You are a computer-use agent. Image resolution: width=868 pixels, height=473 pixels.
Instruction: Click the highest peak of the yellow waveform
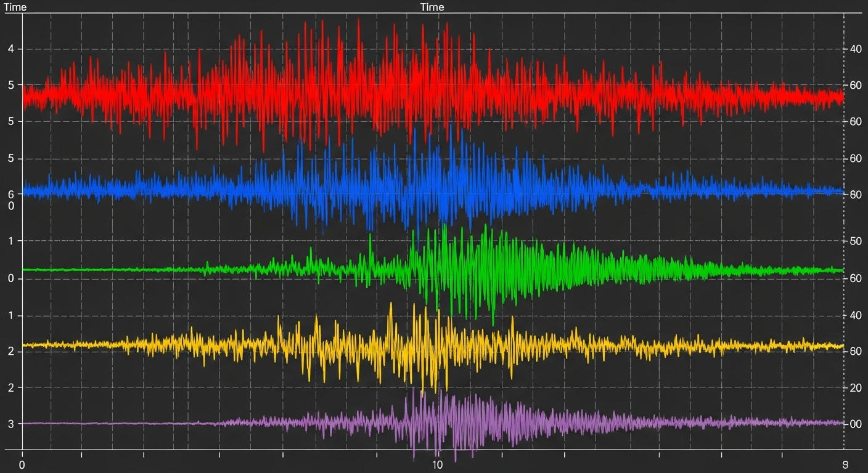coord(390,304)
